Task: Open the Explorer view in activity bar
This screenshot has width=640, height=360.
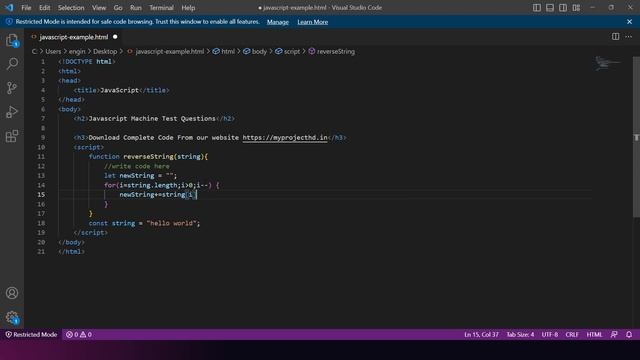Action: tap(12, 40)
